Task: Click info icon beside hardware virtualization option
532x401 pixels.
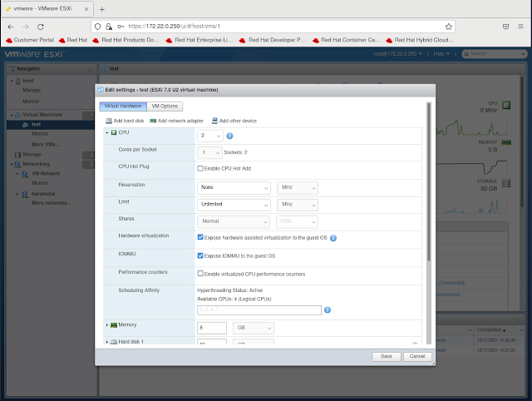Action: (x=333, y=238)
